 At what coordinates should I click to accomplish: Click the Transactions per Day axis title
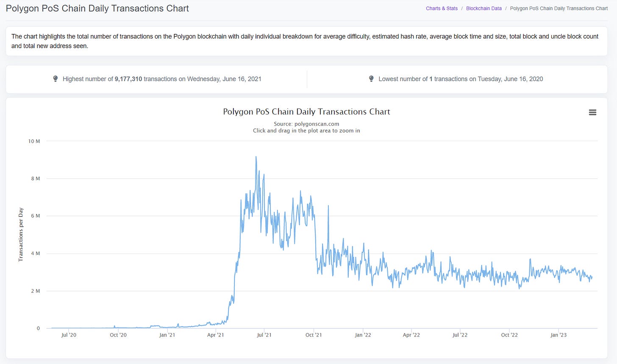click(21, 234)
